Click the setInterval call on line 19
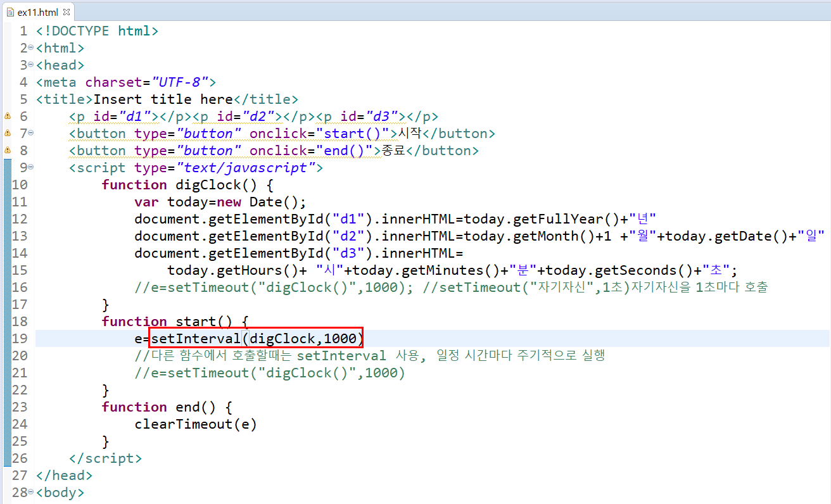 coord(257,339)
